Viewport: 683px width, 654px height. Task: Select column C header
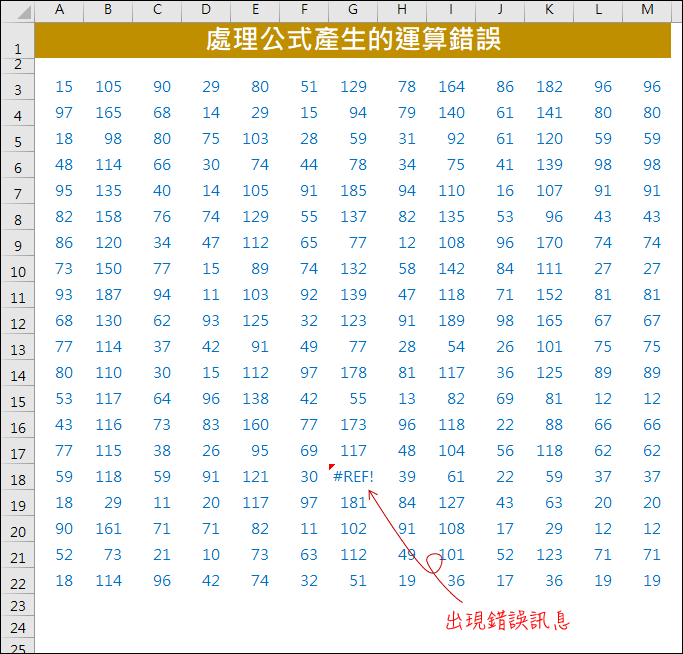(x=157, y=10)
